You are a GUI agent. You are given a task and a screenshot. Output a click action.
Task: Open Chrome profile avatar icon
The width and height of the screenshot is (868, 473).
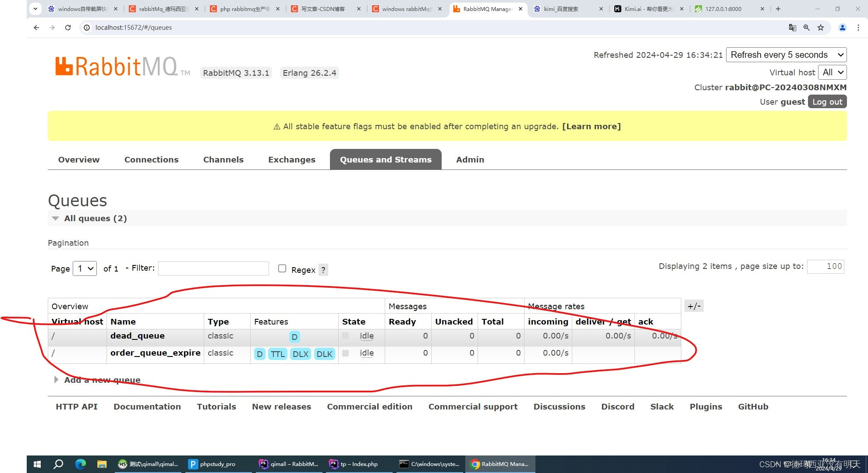pos(842,28)
